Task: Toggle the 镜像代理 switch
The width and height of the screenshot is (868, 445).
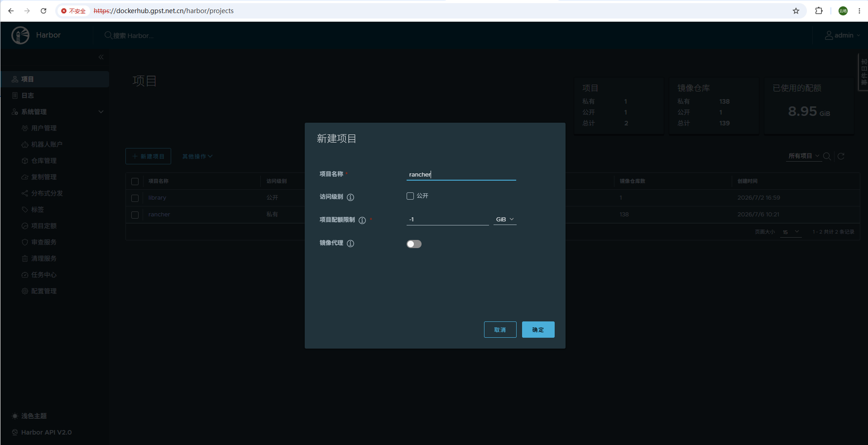Action: coord(414,244)
